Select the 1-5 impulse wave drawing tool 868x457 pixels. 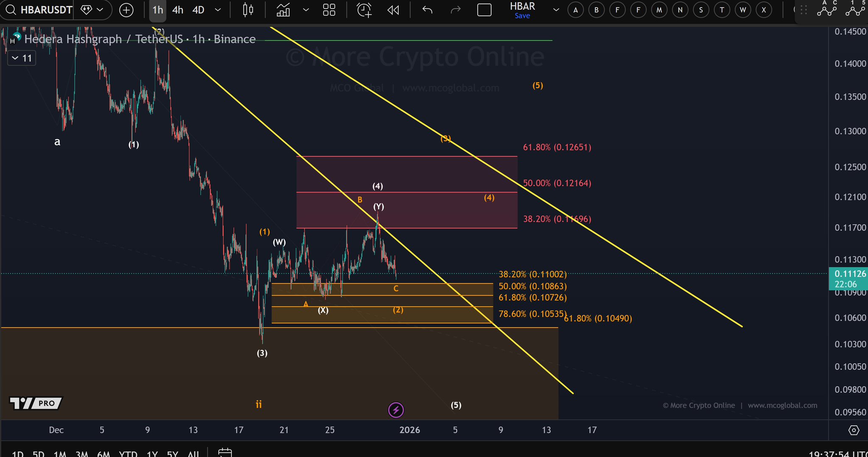tap(855, 9)
